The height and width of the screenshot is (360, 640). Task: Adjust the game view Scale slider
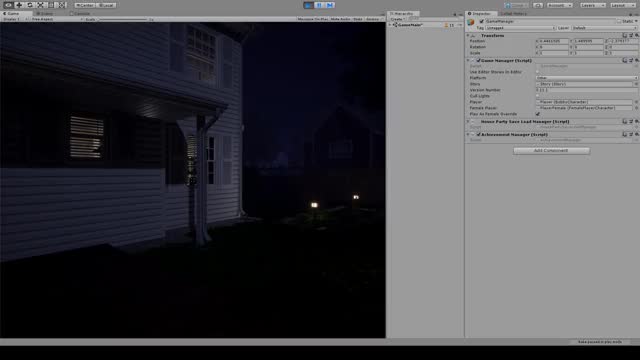click(122, 19)
